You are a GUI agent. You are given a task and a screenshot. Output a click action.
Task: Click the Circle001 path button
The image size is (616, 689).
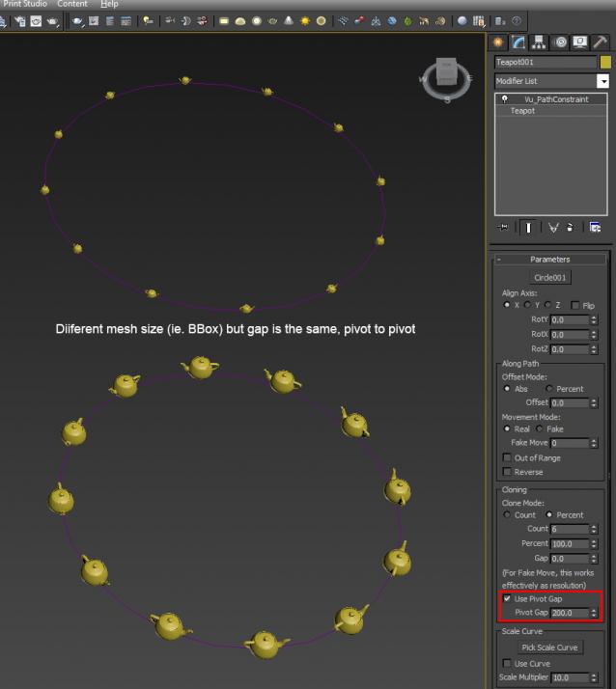click(549, 277)
